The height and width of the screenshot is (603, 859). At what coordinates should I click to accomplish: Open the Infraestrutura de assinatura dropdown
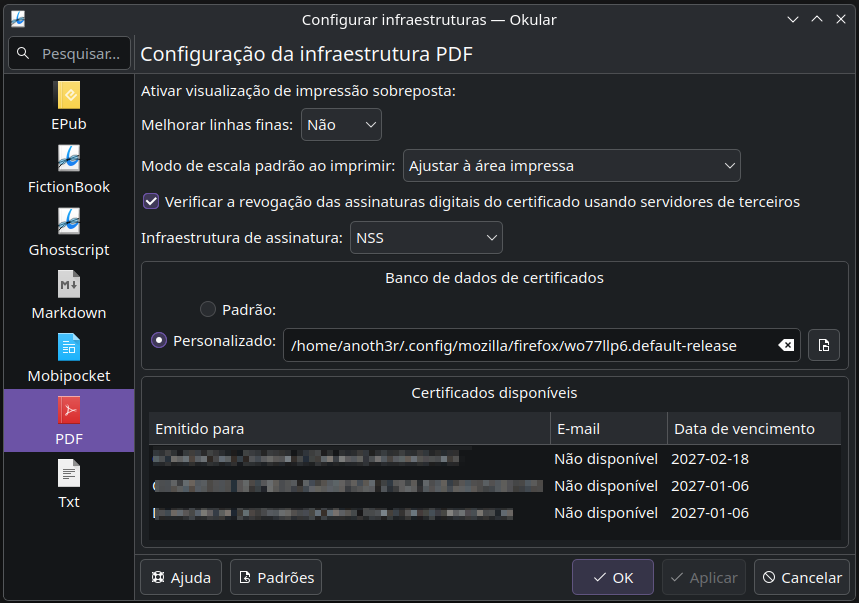[x=426, y=238]
